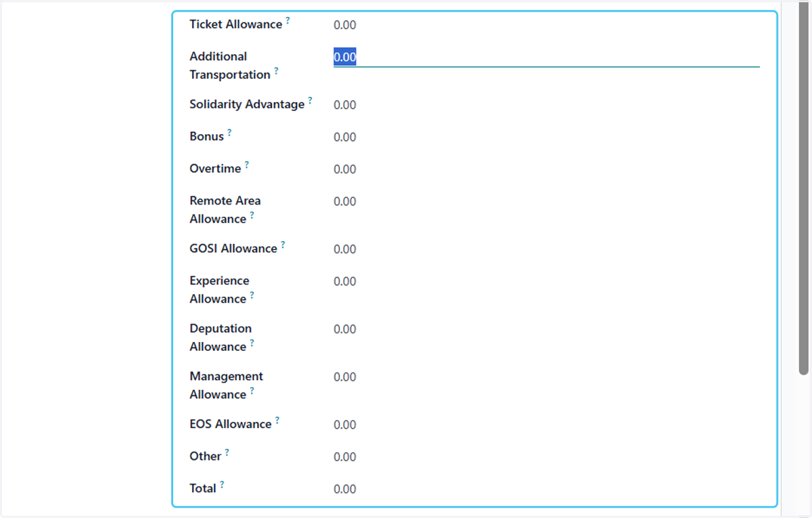Edit the Remote Area Allowance value
Image resolution: width=812 pixels, height=518 pixels.
pos(344,202)
